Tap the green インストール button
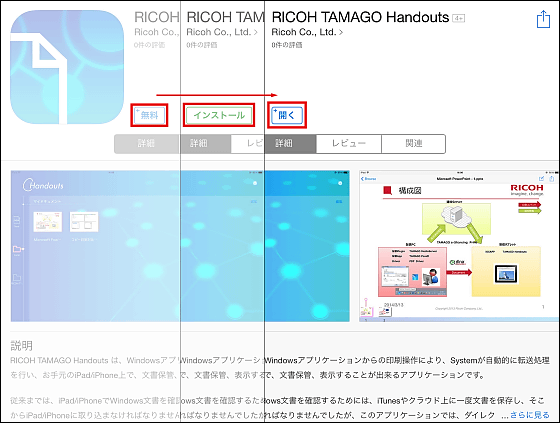This screenshot has height=423, width=560. pyautogui.click(x=219, y=115)
